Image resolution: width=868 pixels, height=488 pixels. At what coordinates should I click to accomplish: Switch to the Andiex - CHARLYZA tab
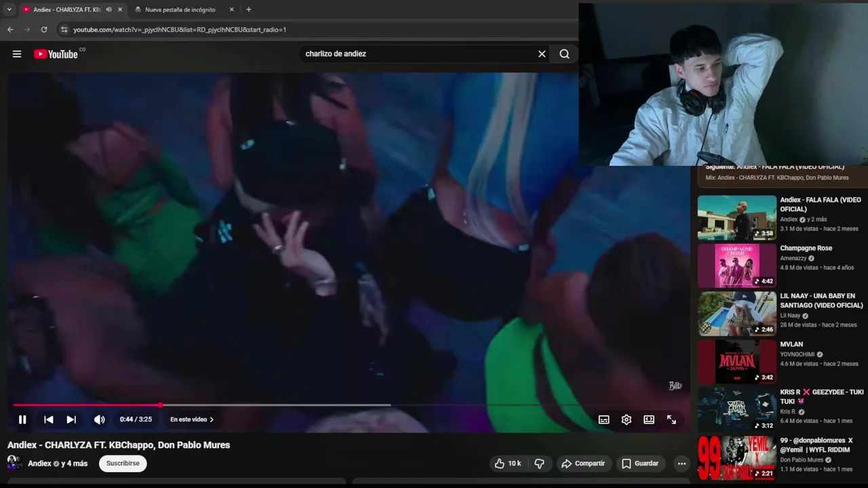[66, 9]
